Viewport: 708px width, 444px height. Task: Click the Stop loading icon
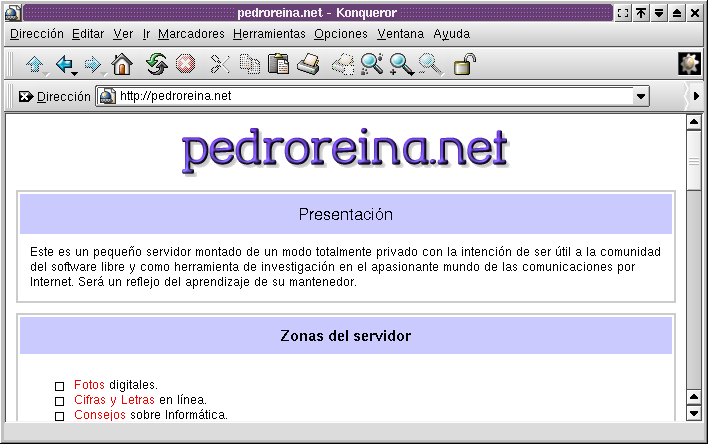pyautogui.click(x=184, y=65)
